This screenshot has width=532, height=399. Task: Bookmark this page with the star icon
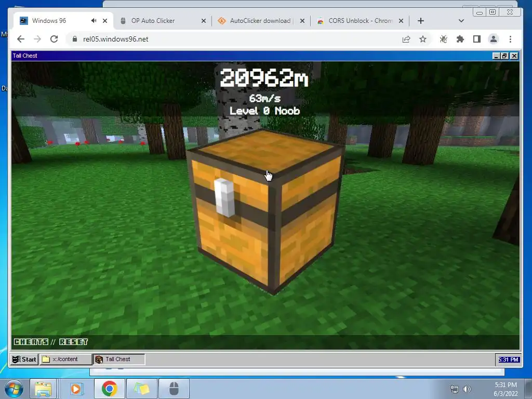(x=423, y=39)
